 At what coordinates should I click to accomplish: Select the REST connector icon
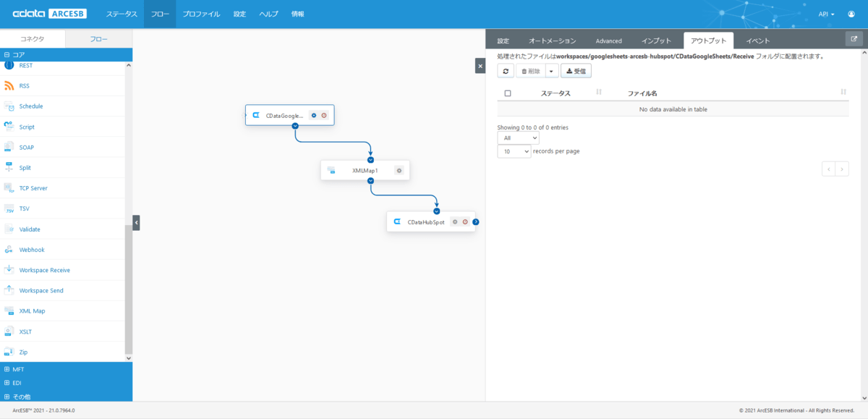tap(9, 65)
